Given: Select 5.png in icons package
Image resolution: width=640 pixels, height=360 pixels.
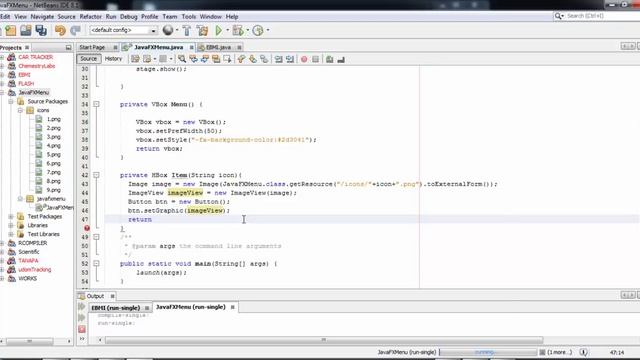Looking at the screenshot, I should coord(53,155).
